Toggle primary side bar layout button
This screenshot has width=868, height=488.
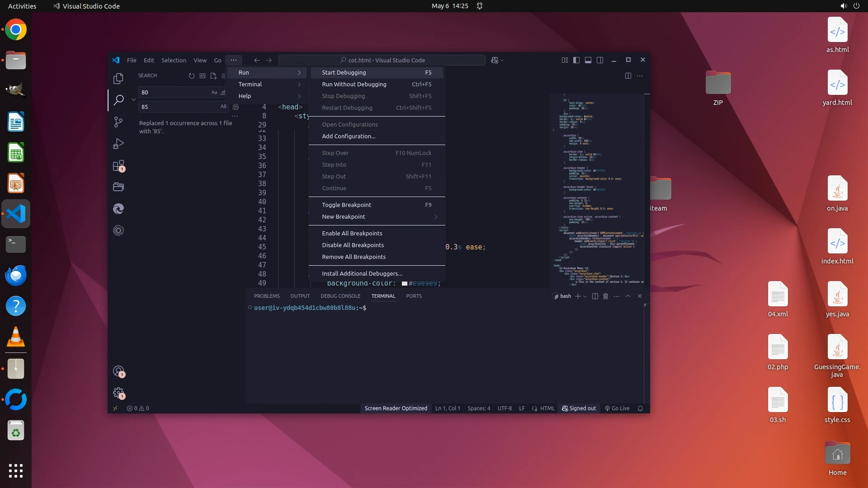[576, 60]
